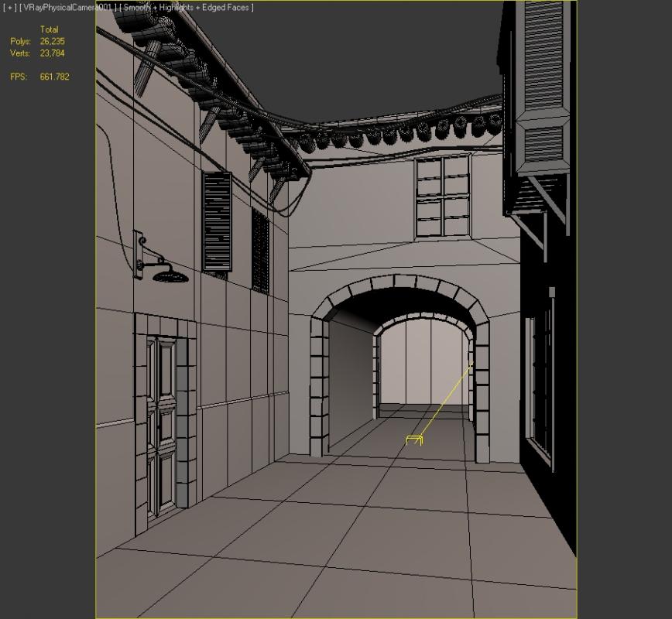This screenshot has height=619, width=672.
Task: Select the four-pane window above the arch
Action: (443, 197)
